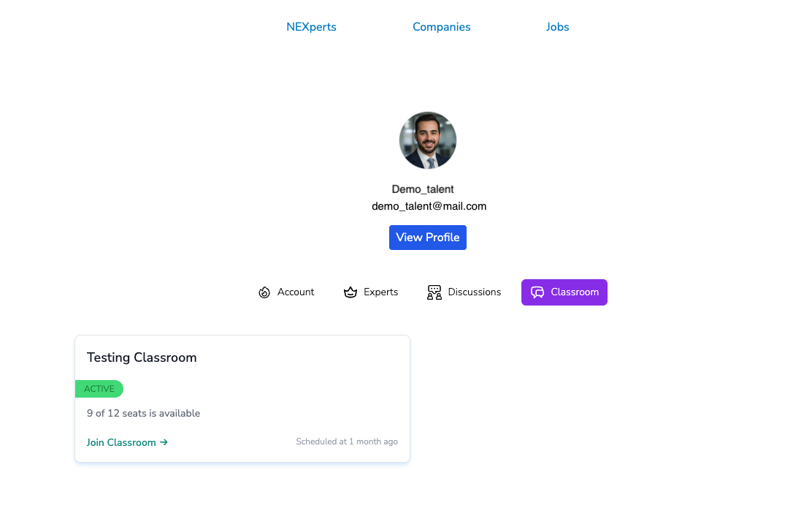Click the Demo_talent username text
The height and width of the screenshot is (508, 812).
(423, 189)
